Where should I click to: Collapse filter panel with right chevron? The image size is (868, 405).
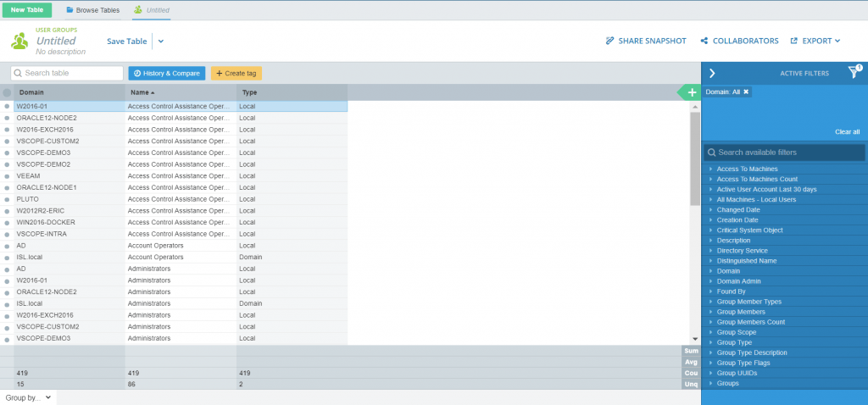(x=712, y=73)
